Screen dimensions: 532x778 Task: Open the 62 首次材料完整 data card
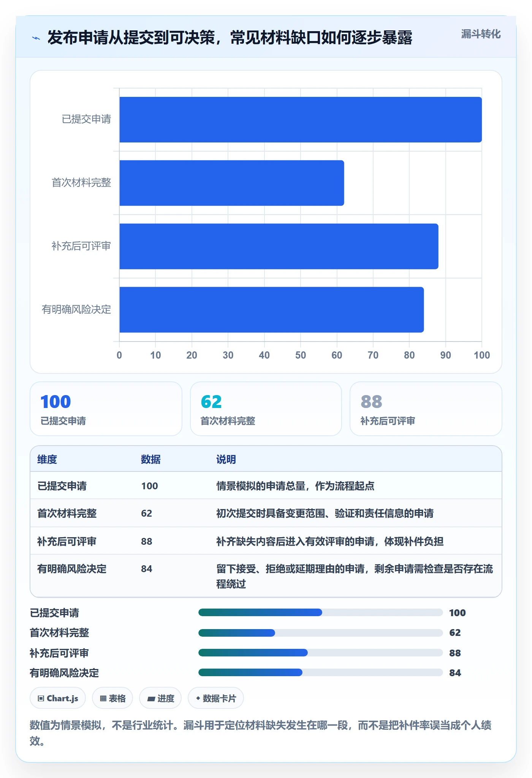coord(266,409)
